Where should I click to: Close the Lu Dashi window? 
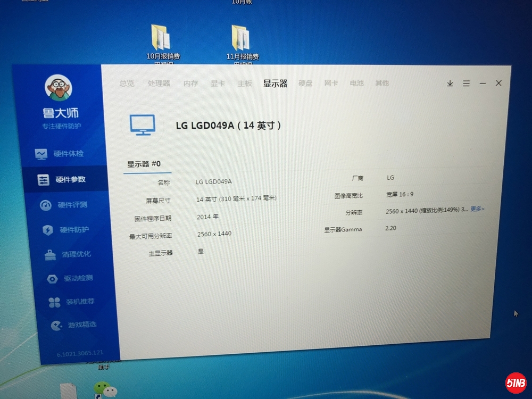498,83
